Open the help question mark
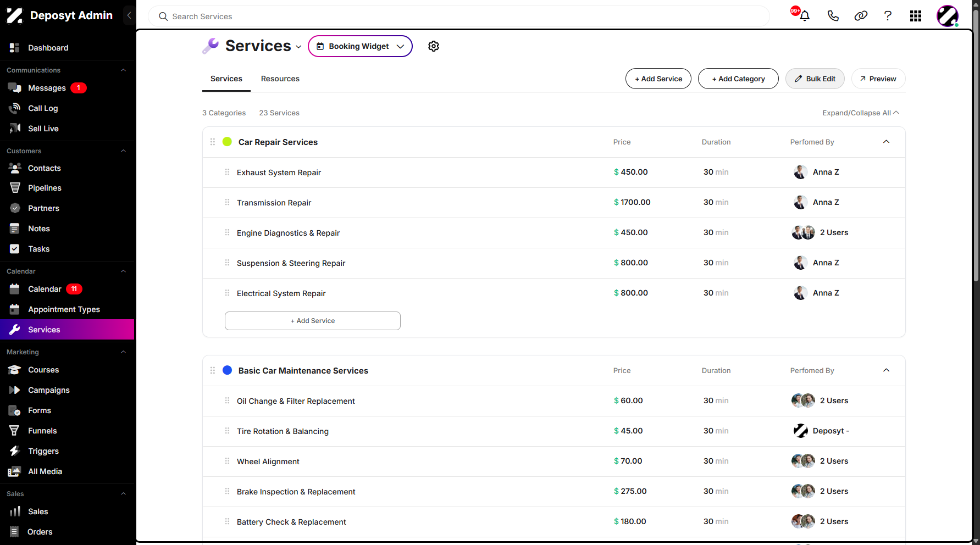This screenshot has height=545, width=980. [888, 16]
